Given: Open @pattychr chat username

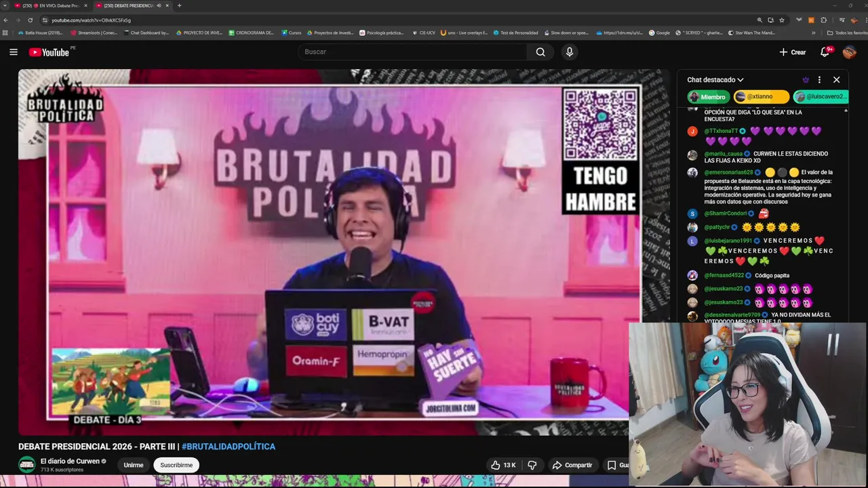Looking at the screenshot, I should 717,227.
